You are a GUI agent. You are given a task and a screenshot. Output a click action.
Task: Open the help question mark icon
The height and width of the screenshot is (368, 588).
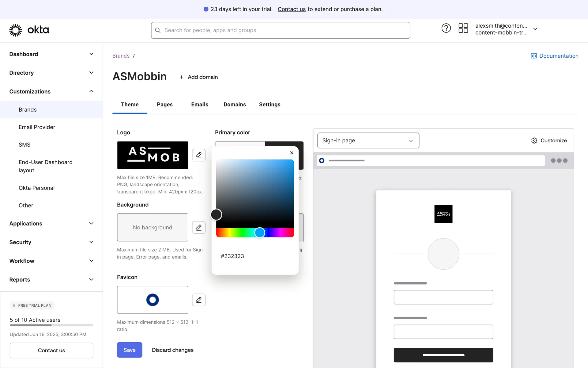446,28
